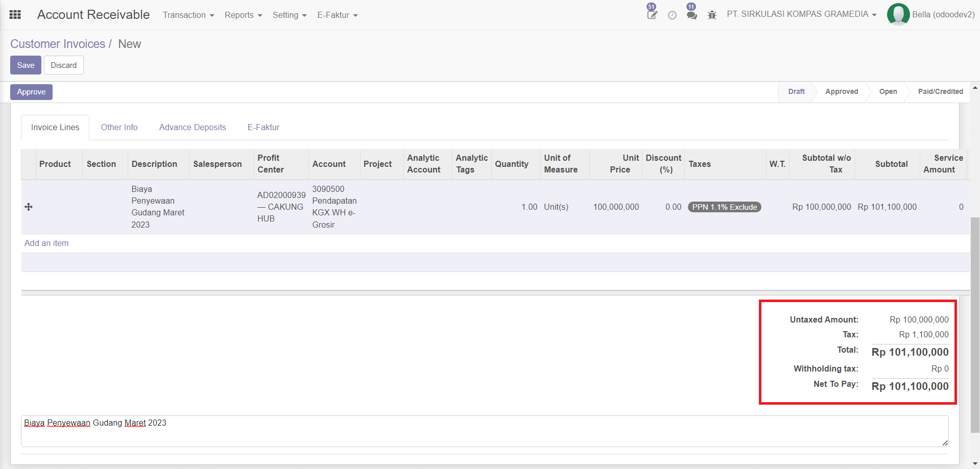Click the profit center cell AD02000939 — CAKUNG HUB
Viewport: 980px width, 469px height.
coord(281,207)
